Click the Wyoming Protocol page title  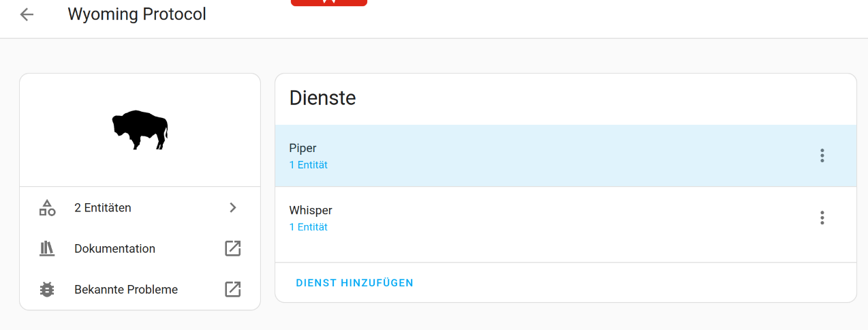[137, 14]
